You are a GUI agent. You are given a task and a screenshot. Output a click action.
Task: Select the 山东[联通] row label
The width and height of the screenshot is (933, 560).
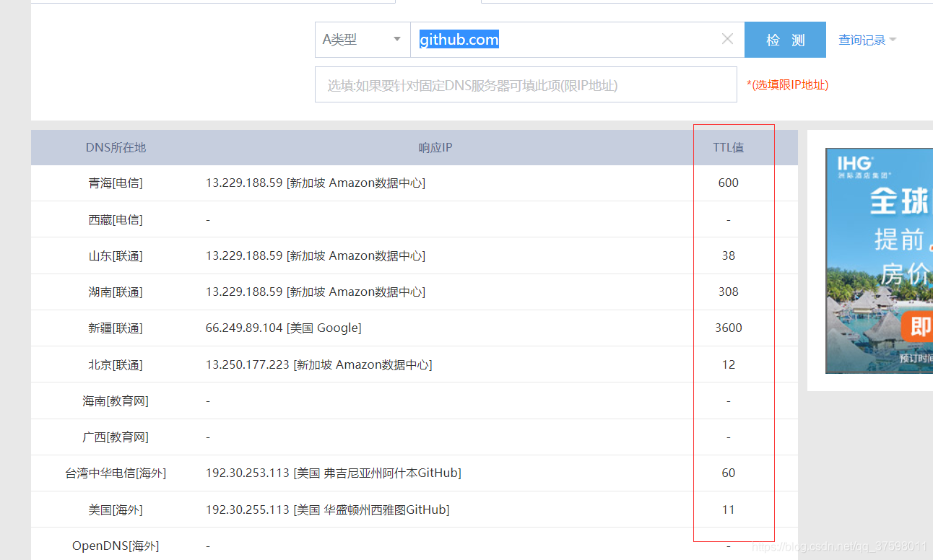(116, 255)
